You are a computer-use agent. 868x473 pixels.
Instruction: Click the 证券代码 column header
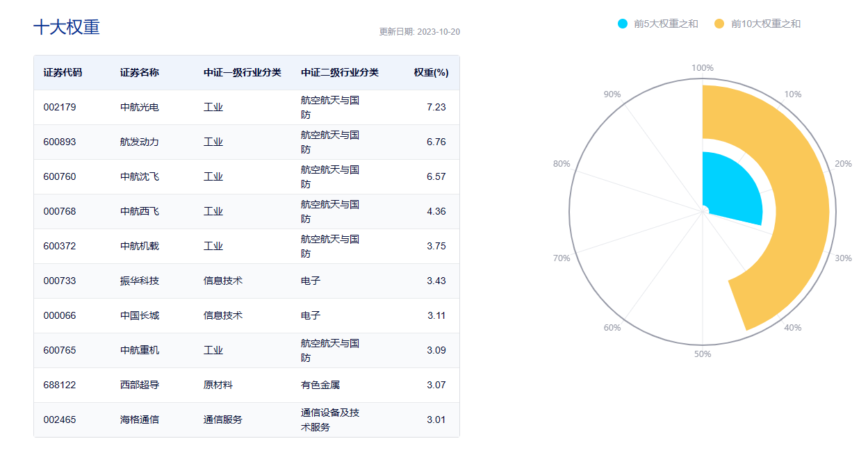tap(63, 72)
